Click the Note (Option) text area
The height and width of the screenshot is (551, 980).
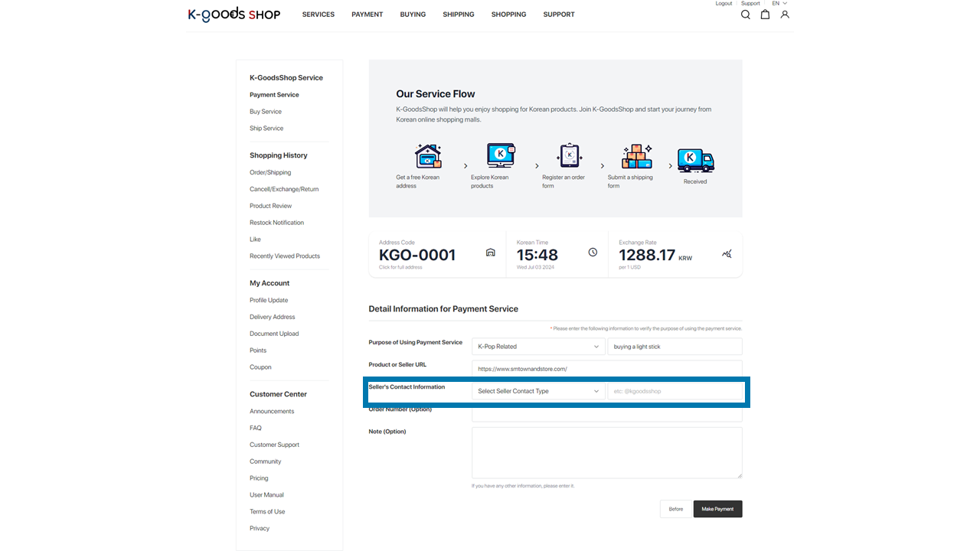[x=606, y=452]
